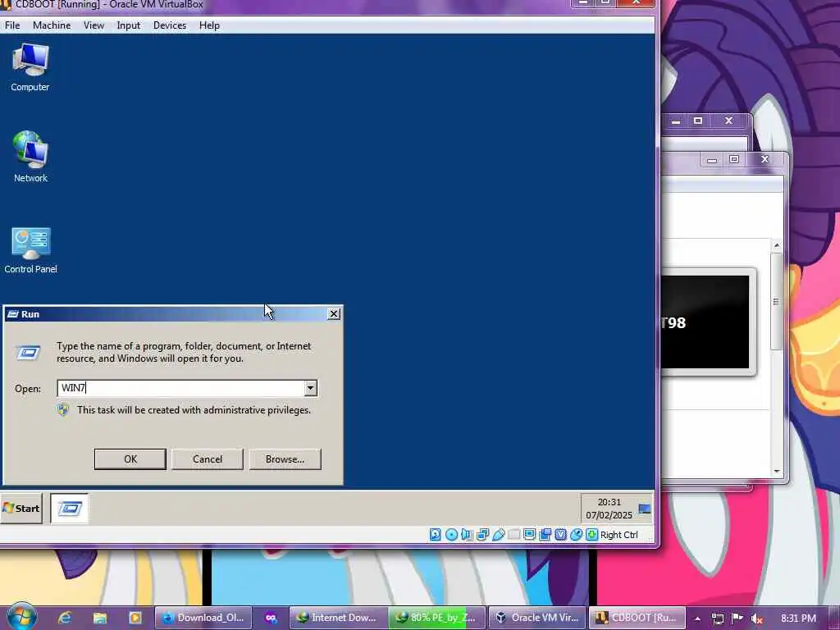Screen dimensions: 840x630
Task: Click the virtualization V indicator icon
Action: click(x=560, y=534)
